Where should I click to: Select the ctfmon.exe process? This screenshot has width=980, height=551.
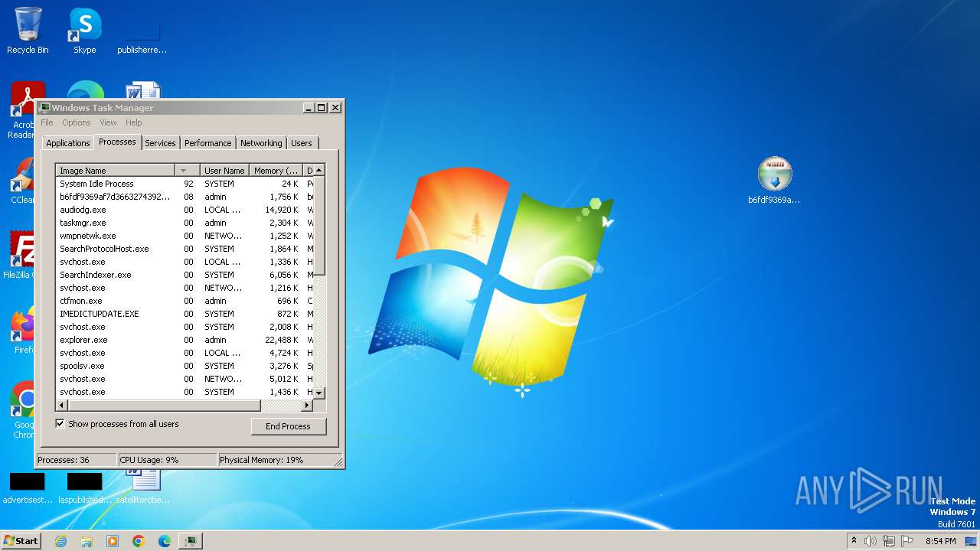[x=185, y=301]
